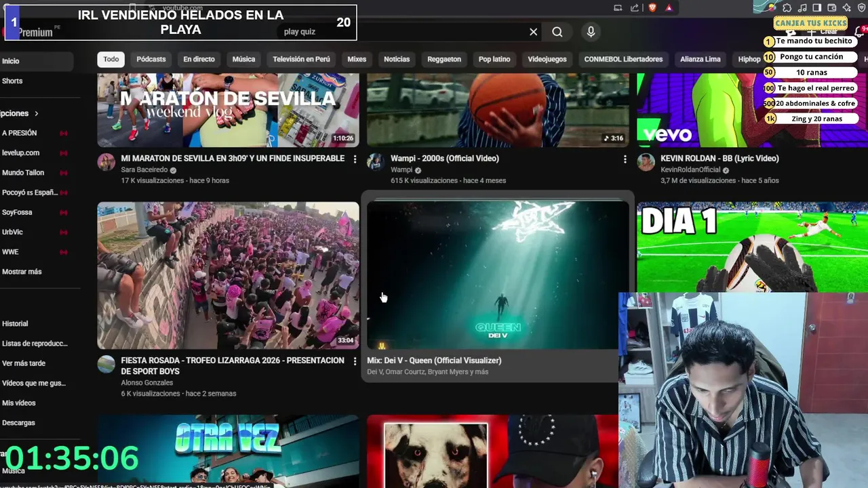
Task: Open MI MARATON DE SEVILLA video title
Action: 233,159
